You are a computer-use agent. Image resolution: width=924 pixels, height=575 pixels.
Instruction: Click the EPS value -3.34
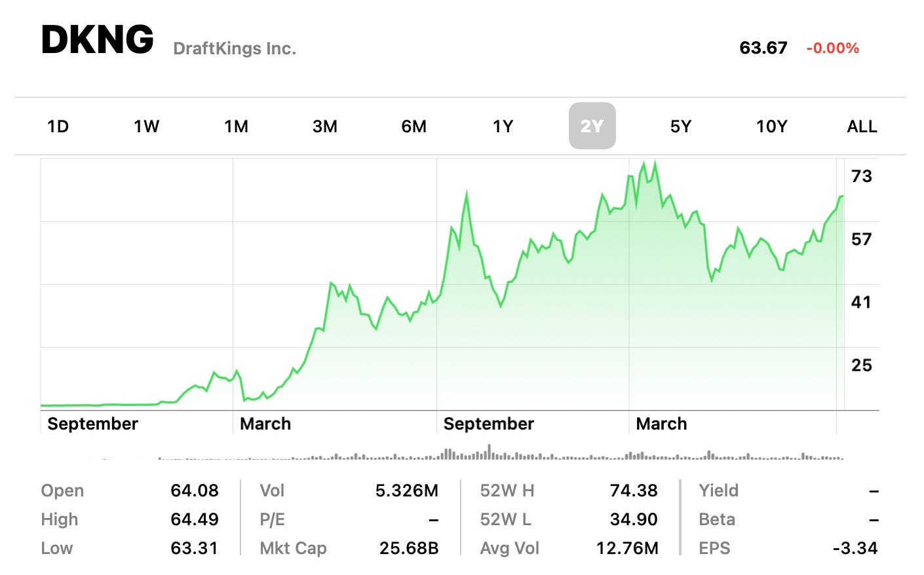855,548
